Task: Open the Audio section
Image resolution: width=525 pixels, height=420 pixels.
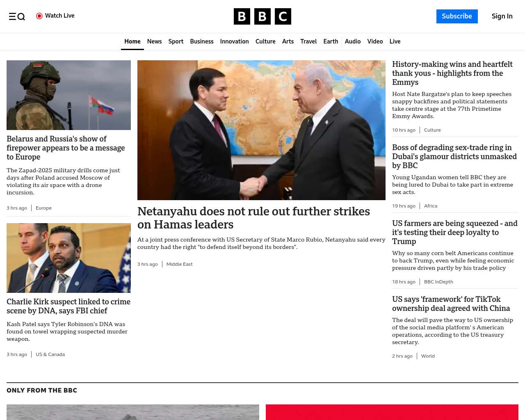Action: coord(353,41)
